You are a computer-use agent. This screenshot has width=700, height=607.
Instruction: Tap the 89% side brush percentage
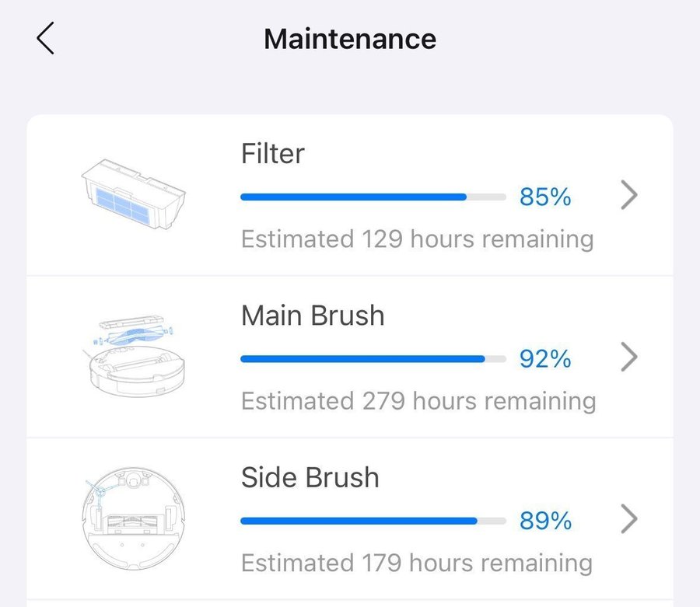click(545, 521)
